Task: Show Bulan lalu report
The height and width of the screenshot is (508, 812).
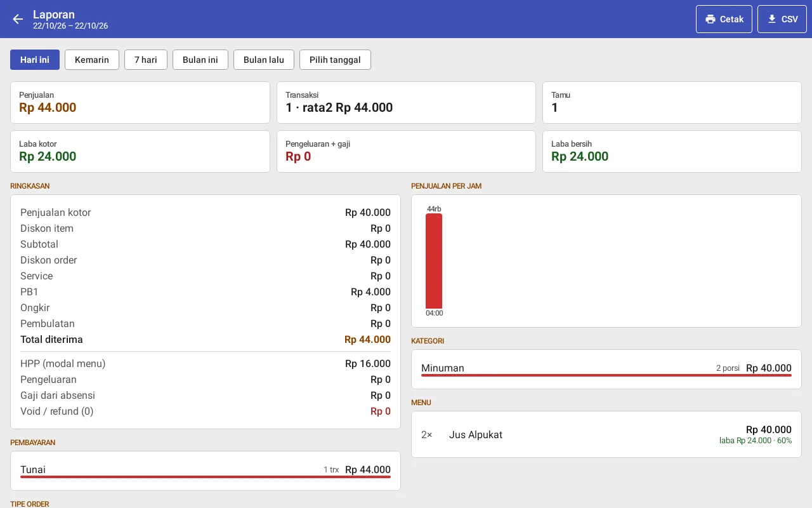Action: pyautogui.click(x=264, y=60)
